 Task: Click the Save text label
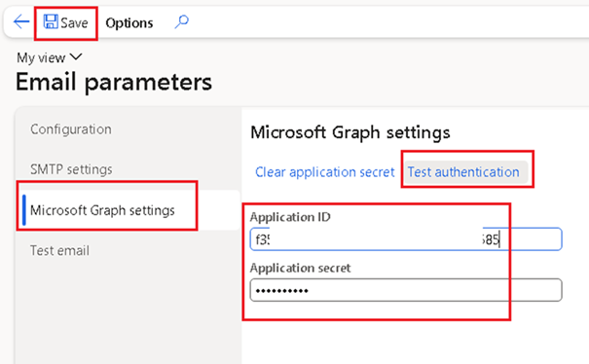point(74,23)
